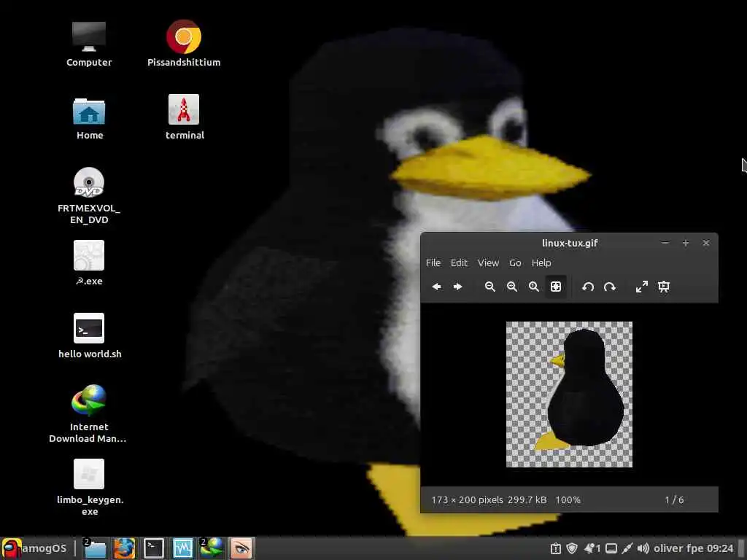Close the linux-tux.gif window
Image resolution: width=747 pixels, height=560 pixels.
[x=706, y=243]
